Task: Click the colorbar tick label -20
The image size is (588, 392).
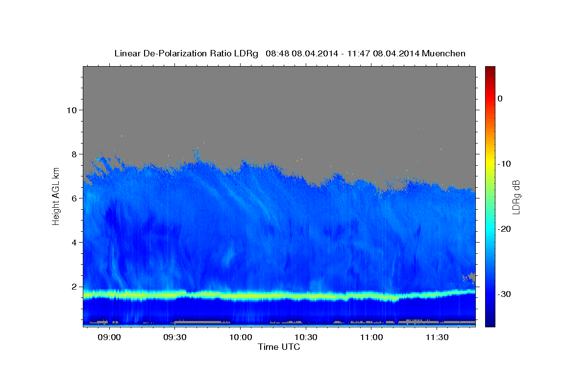Action: click(505, 229)
